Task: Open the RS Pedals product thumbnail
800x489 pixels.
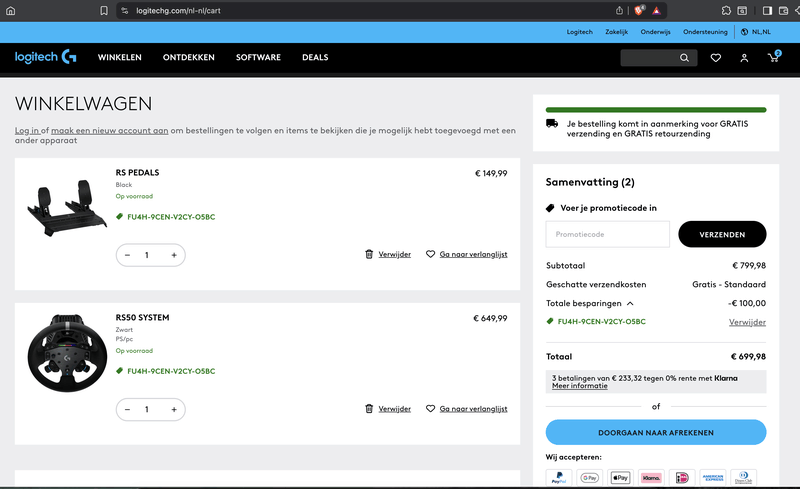Action: point(67,208)
